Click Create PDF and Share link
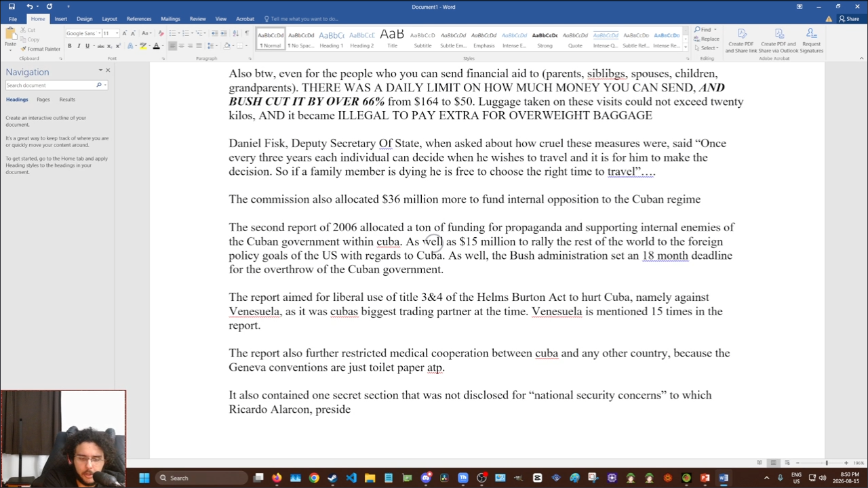Screen dimensions: 868x488 pos(741,41)
